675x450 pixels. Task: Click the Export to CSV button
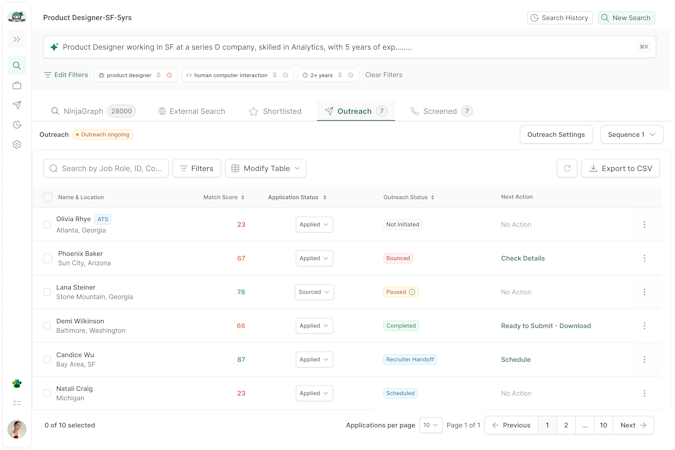620,169
